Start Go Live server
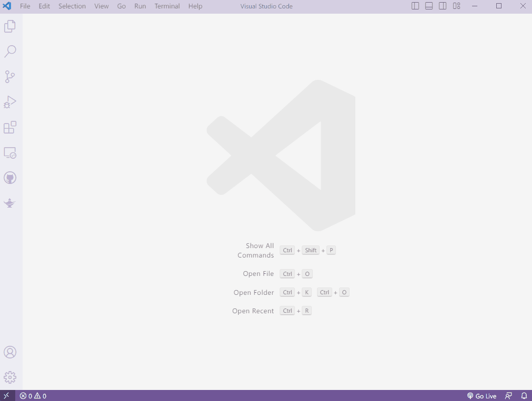 pos(482,396)
